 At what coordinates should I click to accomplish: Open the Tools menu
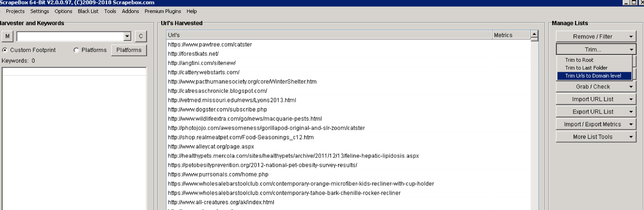(x=110, y=11)
